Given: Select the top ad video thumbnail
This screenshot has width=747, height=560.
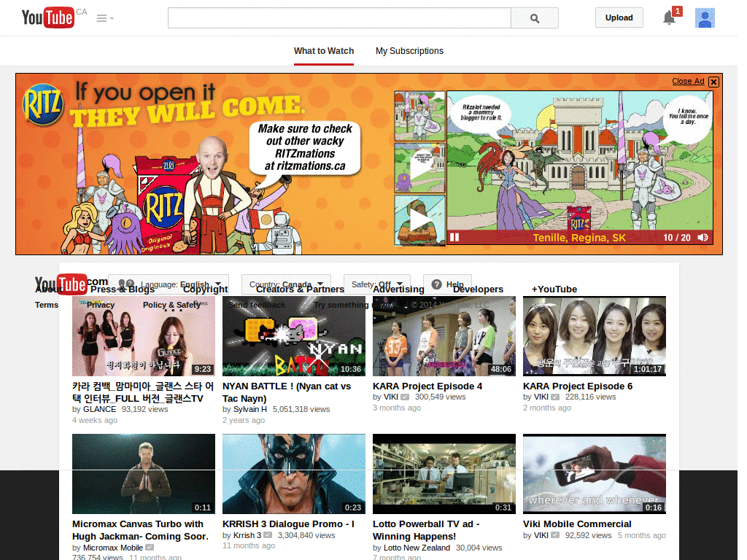Looking at the screenshot, I should click(x=419, y=116).
